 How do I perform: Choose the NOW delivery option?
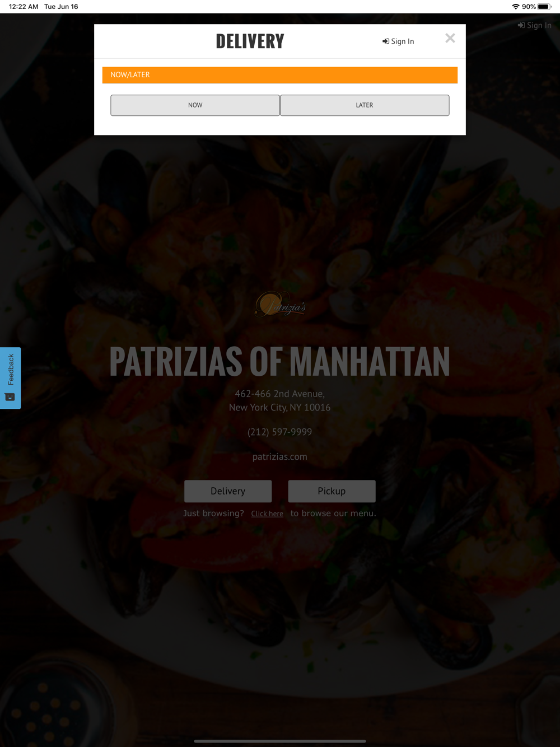point(195,105)
